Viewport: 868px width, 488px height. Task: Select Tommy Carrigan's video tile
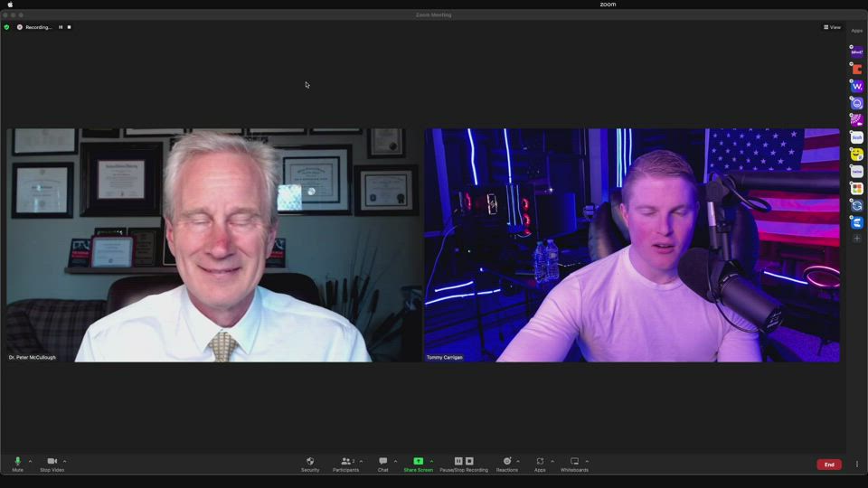pos(631,245)
